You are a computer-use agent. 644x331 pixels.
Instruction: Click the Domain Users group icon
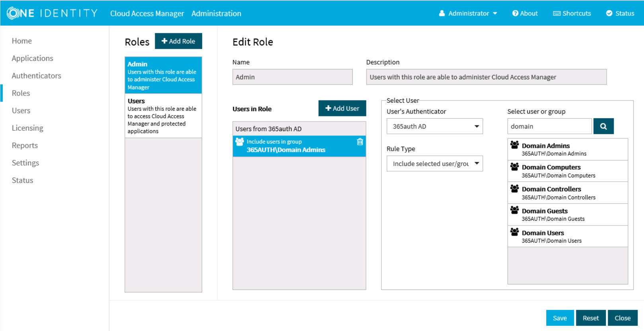514,232
